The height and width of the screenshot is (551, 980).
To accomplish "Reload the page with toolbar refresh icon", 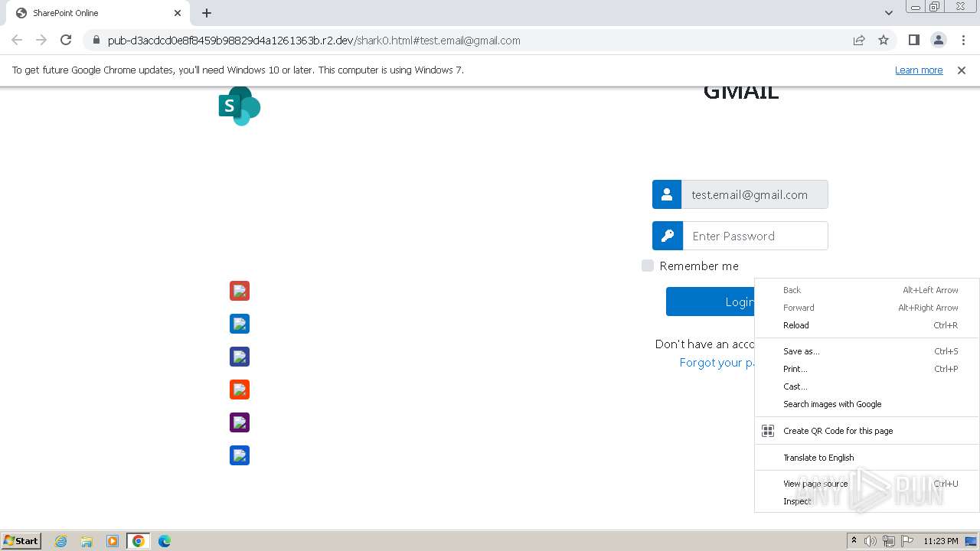I will pyautogui.click(x=66, y=41).
